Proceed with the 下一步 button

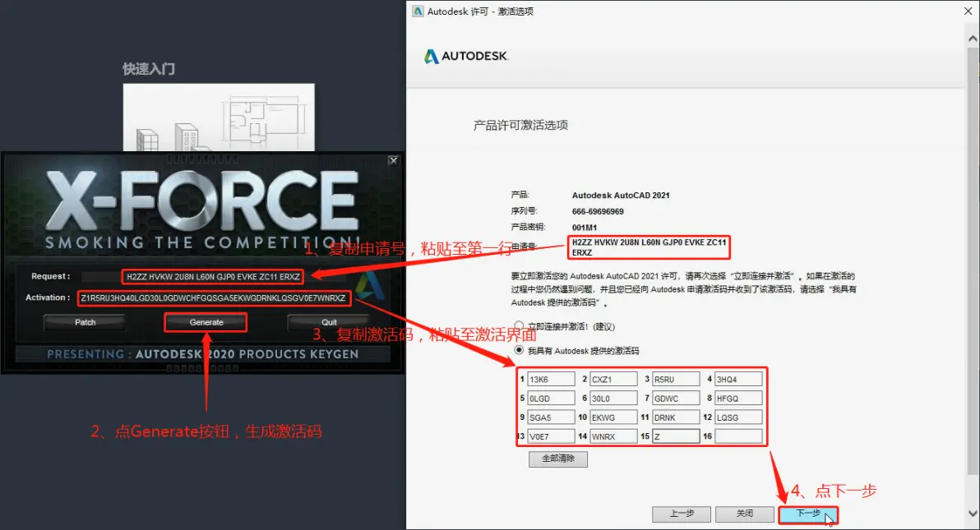[808, 514]
